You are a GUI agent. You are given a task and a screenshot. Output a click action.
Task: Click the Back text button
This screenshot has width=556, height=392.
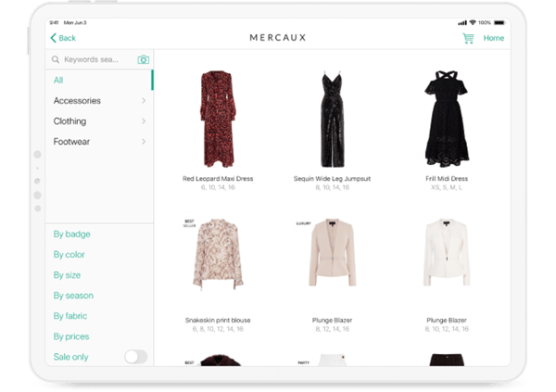[x=67, y=38]
